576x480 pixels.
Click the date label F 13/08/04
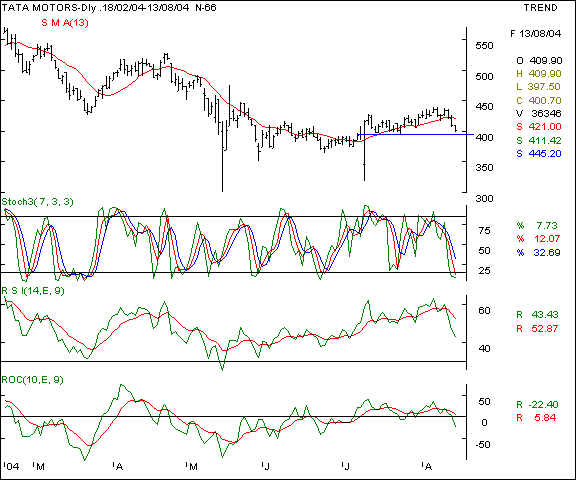pyautogui.click(x=535, y=34)
